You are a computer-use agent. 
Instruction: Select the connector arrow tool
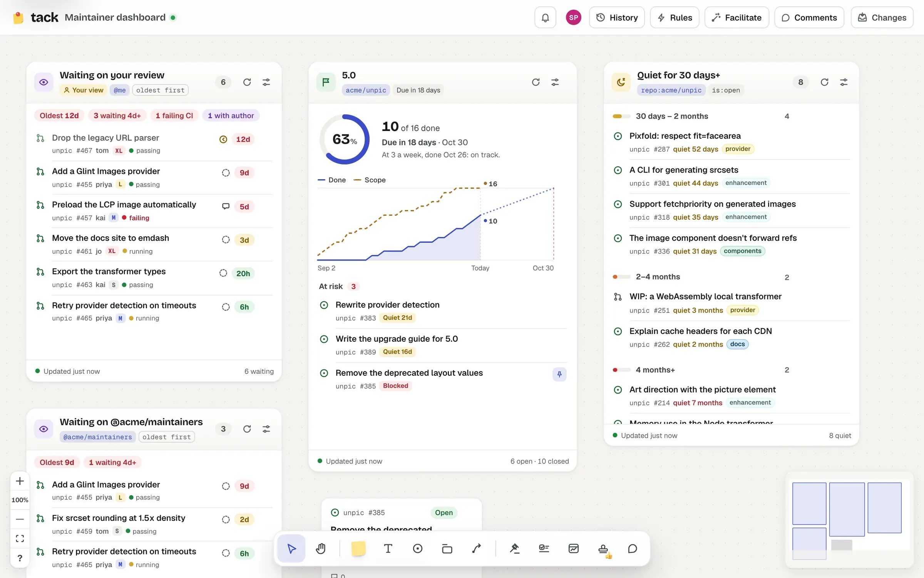pos(477,548)
